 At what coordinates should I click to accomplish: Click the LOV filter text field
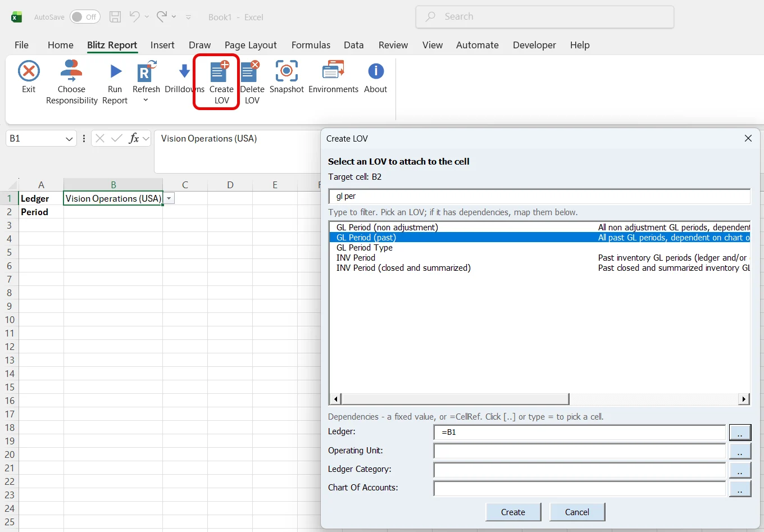(539, 196)
